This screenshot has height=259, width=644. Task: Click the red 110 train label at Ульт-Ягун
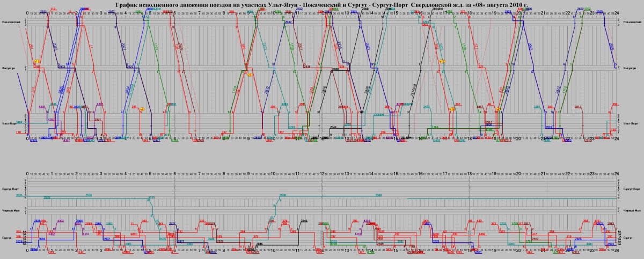(19, 132)
